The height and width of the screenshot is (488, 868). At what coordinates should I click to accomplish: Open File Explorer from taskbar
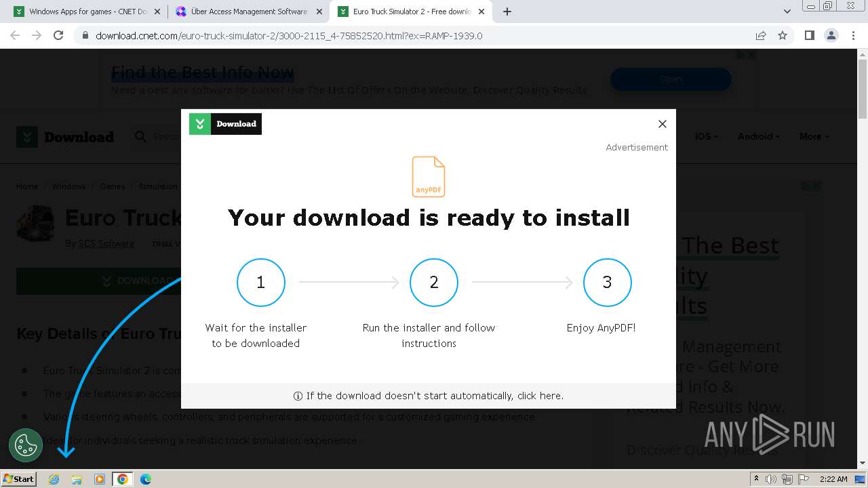(77, 479)
